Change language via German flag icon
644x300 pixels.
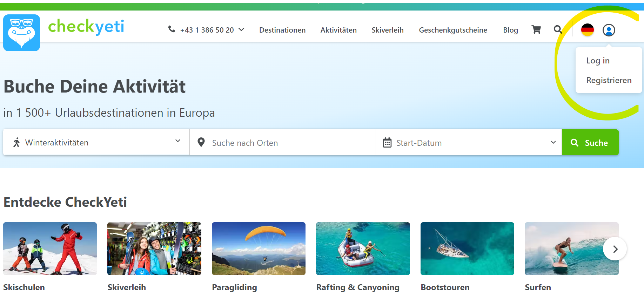(588, 30)
